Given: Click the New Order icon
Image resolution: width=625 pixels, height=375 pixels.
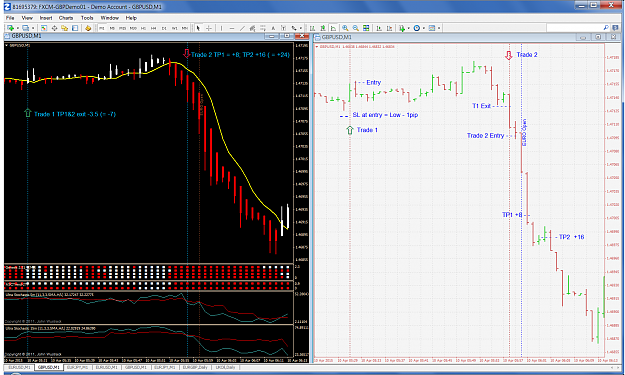Looking at the screenshot, I should 88,28.
